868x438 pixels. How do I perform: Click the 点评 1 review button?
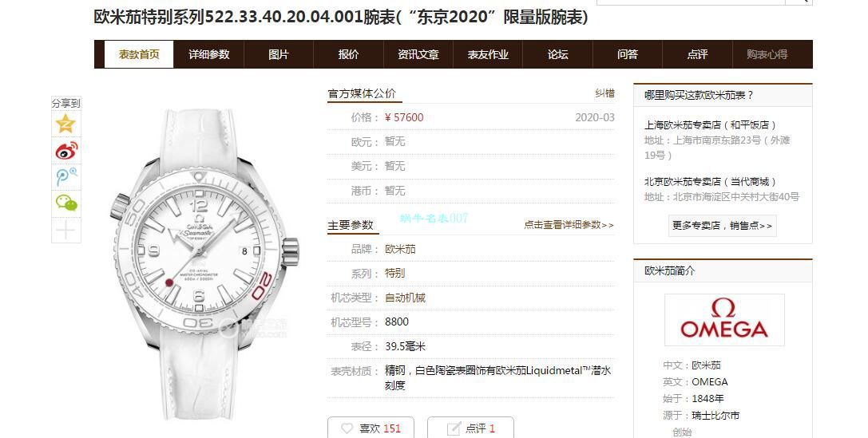tap(470, 428)
